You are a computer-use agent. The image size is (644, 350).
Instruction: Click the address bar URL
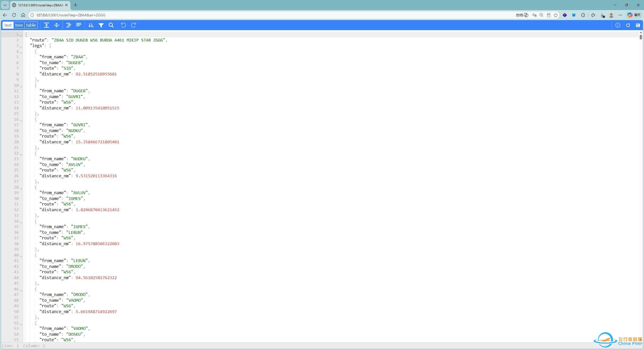(71, 15)
